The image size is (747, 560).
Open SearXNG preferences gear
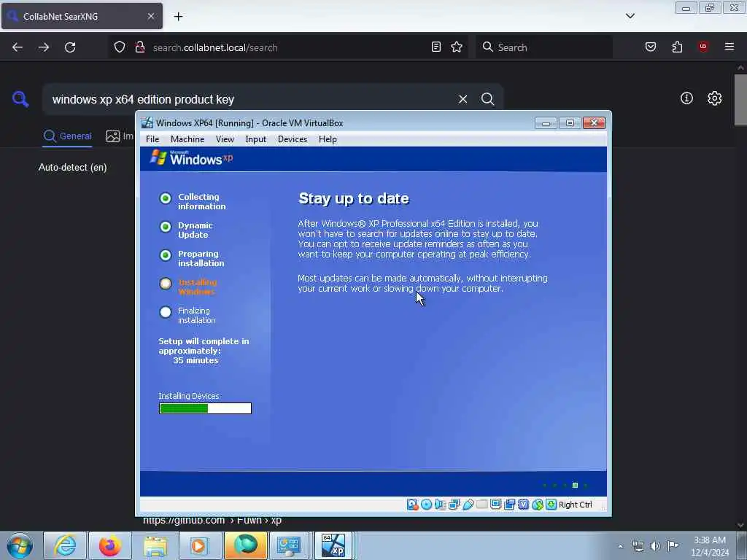point(714,98)
